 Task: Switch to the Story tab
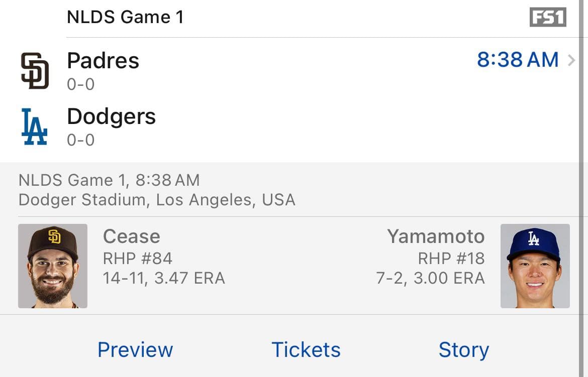[463, 349]
